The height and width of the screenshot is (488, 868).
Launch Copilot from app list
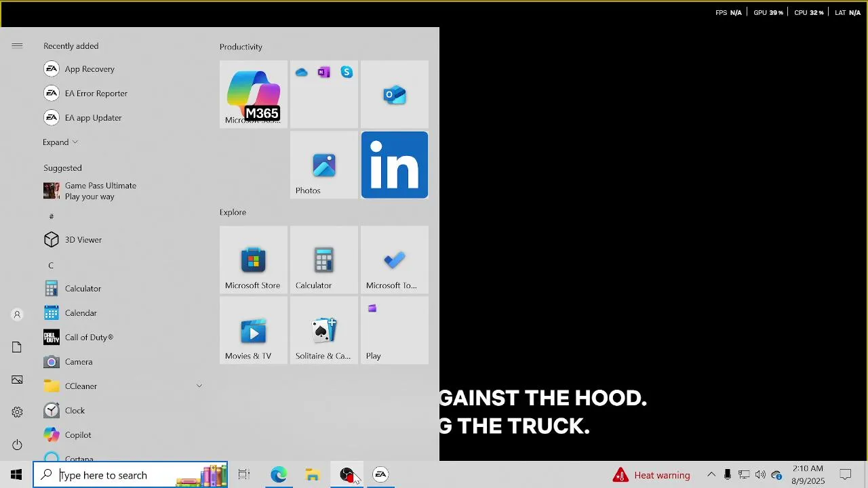coord(122,435)
